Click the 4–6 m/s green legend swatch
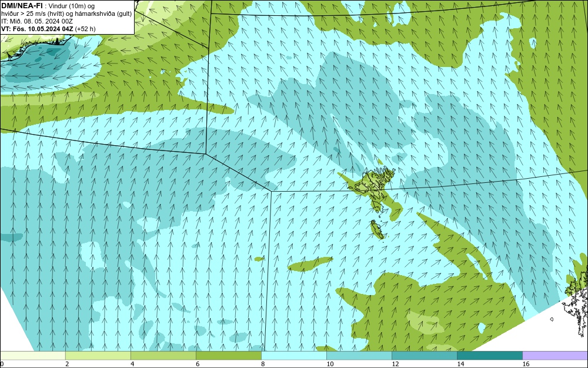Image resolution: width=588 pixels, height=368 pixels. click(x=163, y=355)
